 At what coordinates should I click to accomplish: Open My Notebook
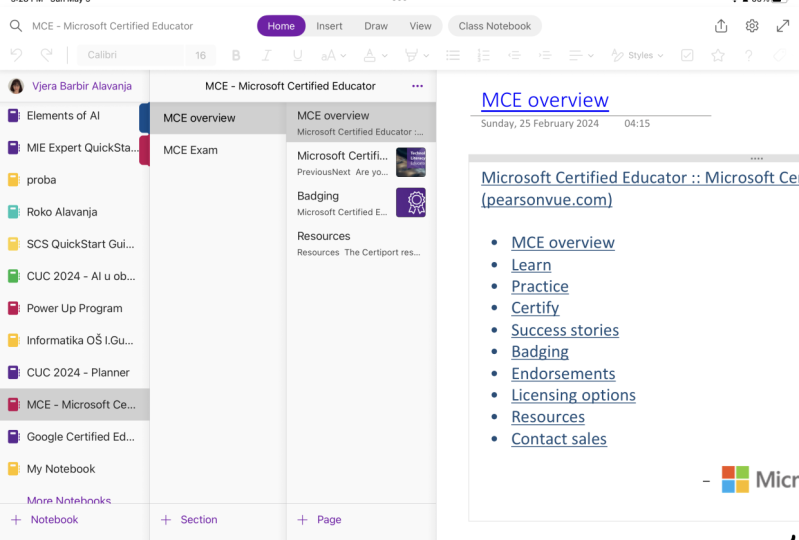(x=74, y=469)
